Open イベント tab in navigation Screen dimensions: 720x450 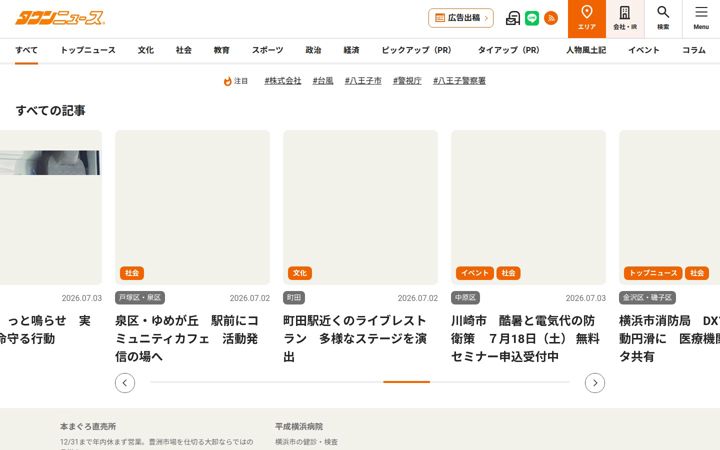pyautogui.click(x=644, y=50)
